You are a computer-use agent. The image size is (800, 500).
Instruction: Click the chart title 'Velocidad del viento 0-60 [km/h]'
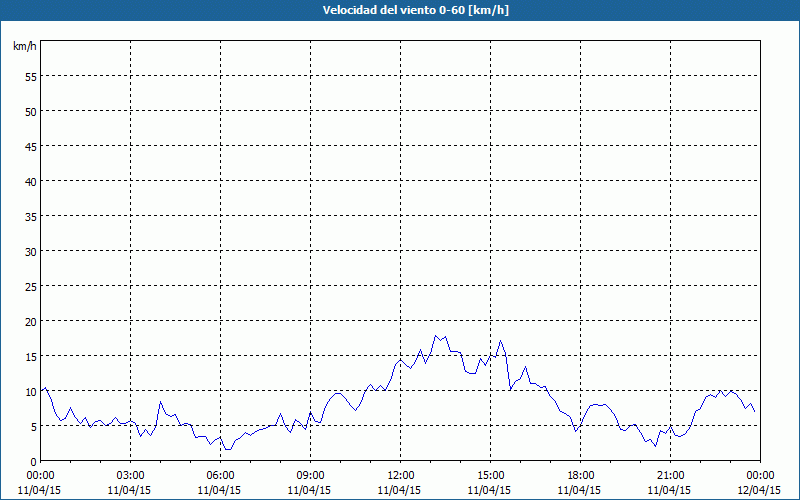pyautogui.click(x=416, y=10)
